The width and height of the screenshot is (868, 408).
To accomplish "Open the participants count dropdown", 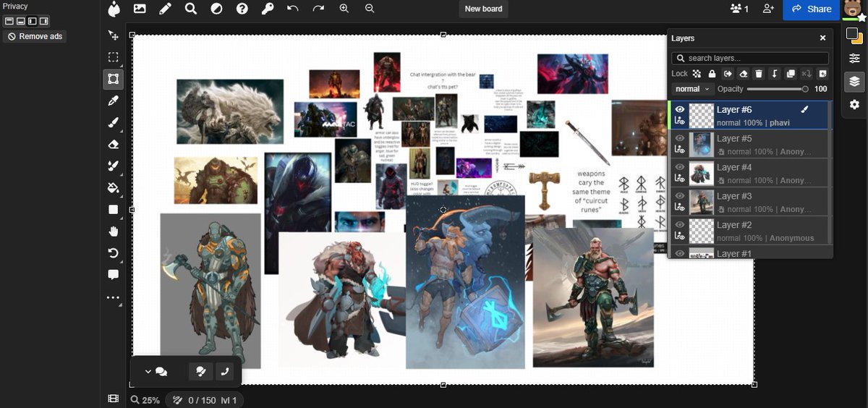I will [x=740, y=9].
